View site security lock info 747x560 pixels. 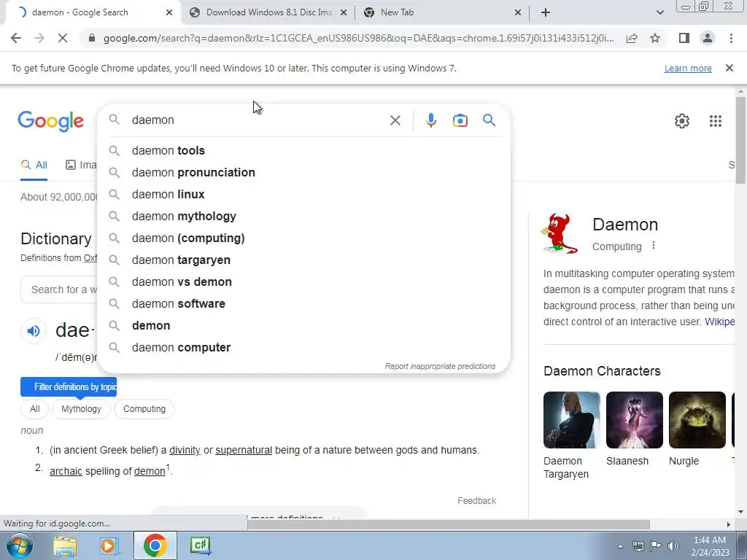pos(91,38)
